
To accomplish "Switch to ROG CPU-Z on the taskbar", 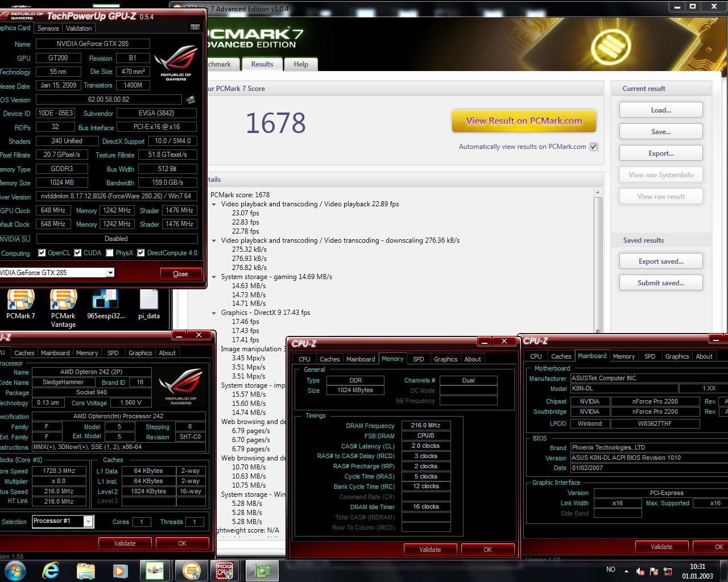I will [x=225, y=570].
